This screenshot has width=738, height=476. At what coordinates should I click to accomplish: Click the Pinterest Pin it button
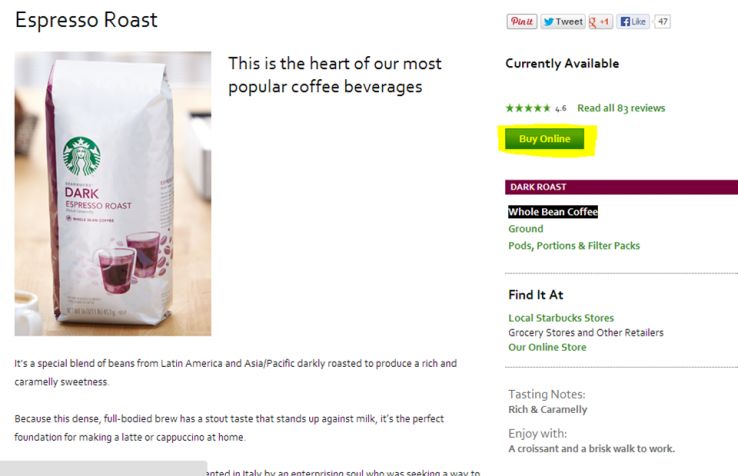point(522,21)
